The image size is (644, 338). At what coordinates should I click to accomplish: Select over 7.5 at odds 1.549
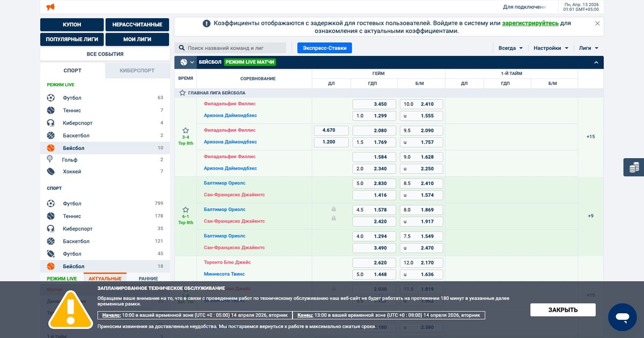point(421,237)
